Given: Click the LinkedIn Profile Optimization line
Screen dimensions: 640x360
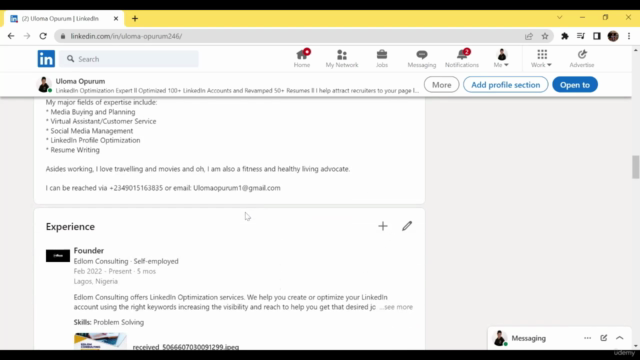Looking at the screenshot, I should click(x=93, y=140).
